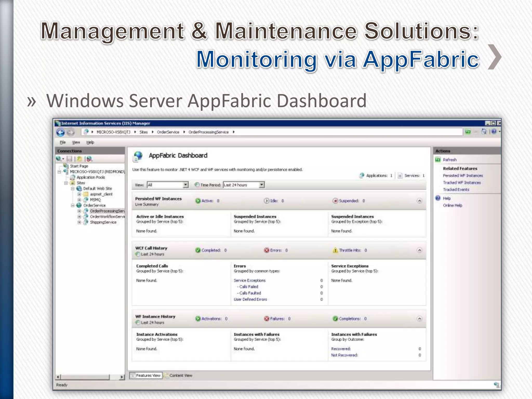Select the Application Pools tree item
532x399 pixels.
click(91, 177)
